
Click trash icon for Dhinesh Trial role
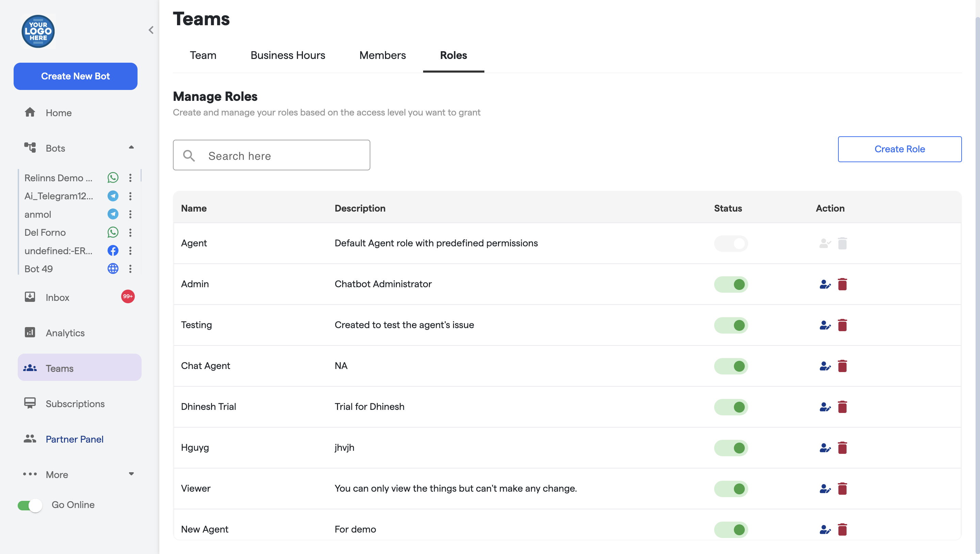point(842,407)
